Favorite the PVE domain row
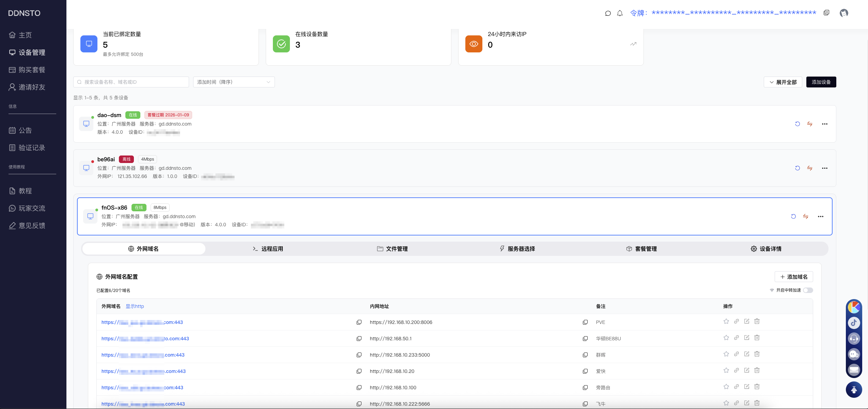This screenshot has width=868, height=409. tap(726, 321)
